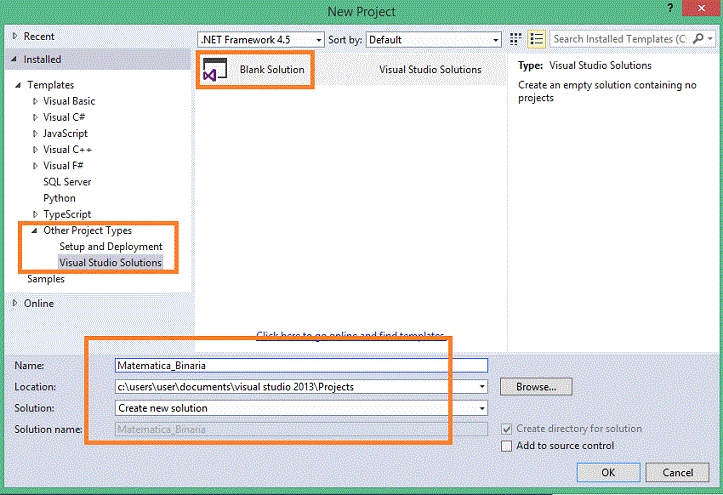Expand the JavaScript node
The width and height of the screenshot is (723, 495).
[35, 133]
